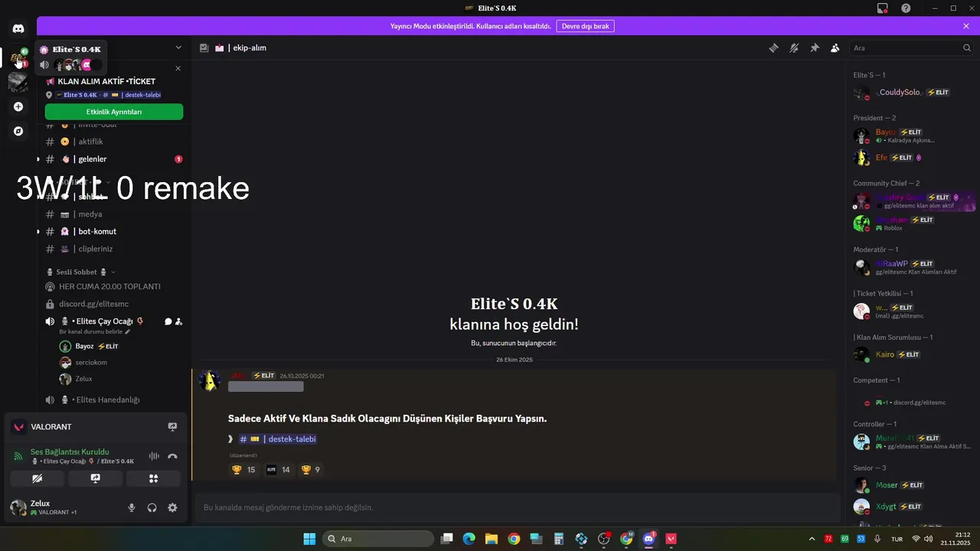Open the destek-talebi link in event card
Viewport: 980px width, 551px height.
132,95
